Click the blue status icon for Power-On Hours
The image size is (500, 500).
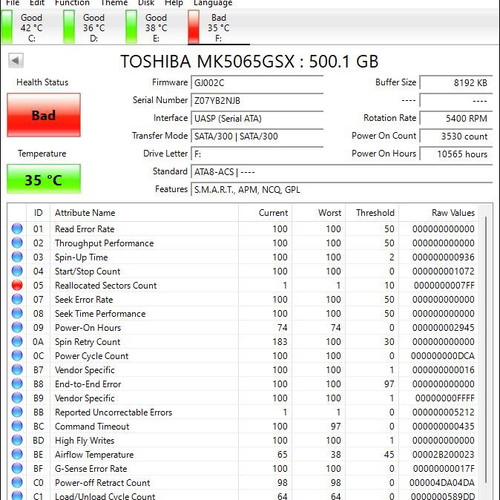click(17, 327)
